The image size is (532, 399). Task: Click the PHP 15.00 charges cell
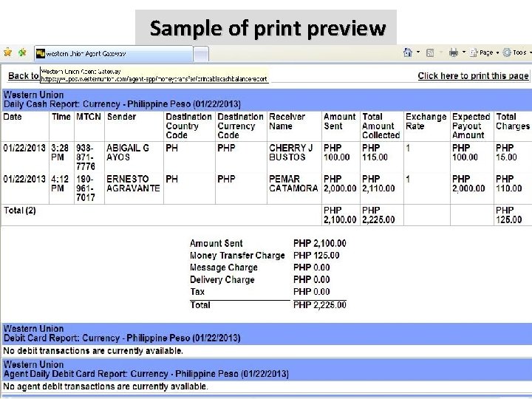click(506, 152)
